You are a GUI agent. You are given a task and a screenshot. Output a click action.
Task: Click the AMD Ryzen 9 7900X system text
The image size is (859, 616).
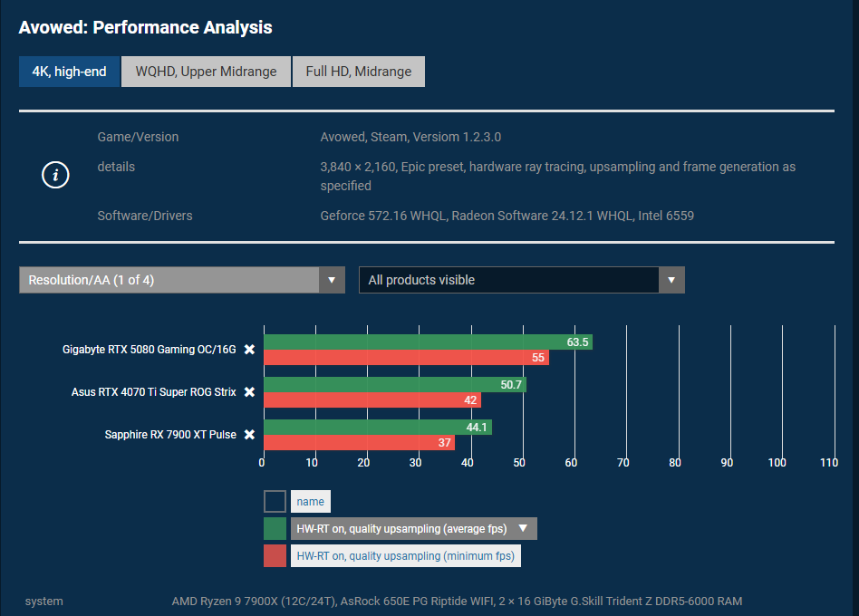[x=457, y=602]
